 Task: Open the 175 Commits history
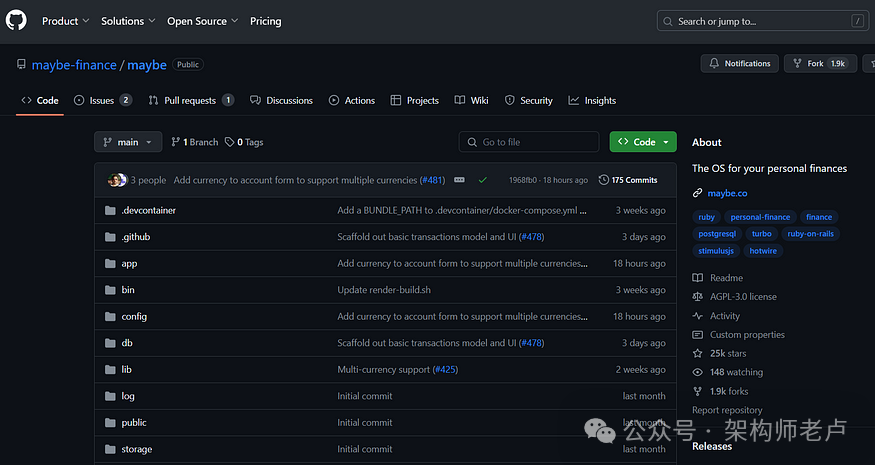coord(628,180)
